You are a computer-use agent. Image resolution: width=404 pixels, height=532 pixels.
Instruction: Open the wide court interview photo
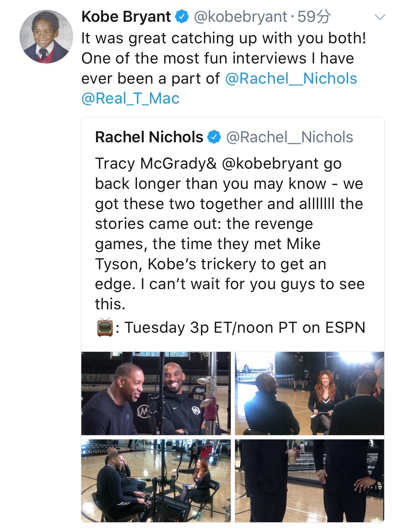coord(156,481)
